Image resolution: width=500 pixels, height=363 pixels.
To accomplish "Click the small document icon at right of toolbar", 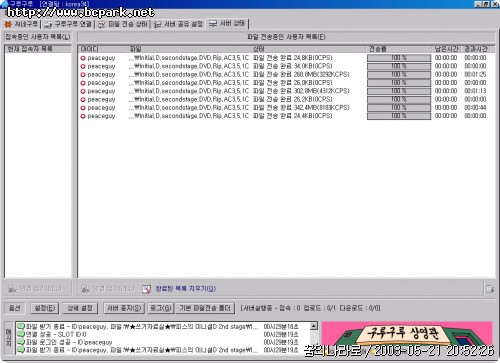I will 489,289.
